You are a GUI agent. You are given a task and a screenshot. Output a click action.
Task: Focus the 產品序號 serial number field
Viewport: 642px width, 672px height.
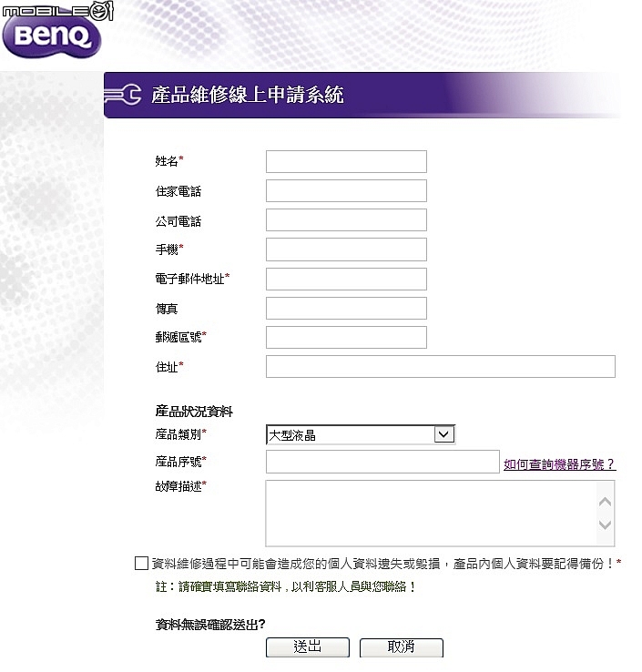click(382, 462)
